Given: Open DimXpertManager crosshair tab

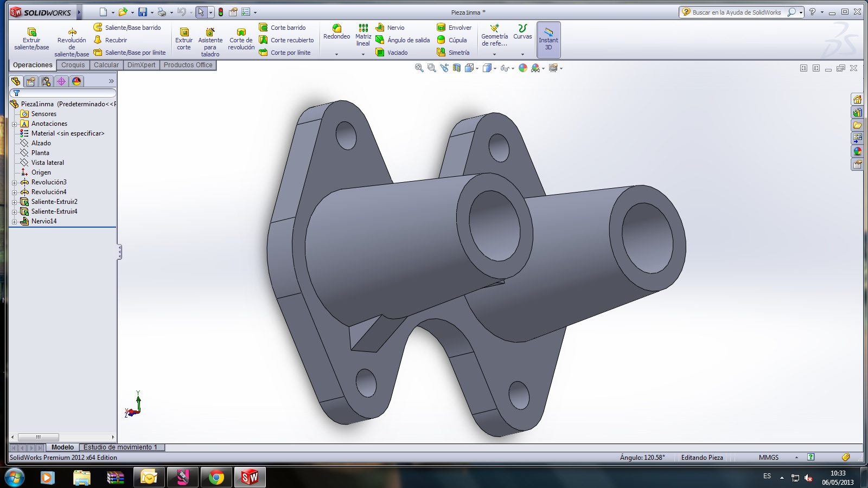Looking at the screenshot, I should click(x=61, y=81).
